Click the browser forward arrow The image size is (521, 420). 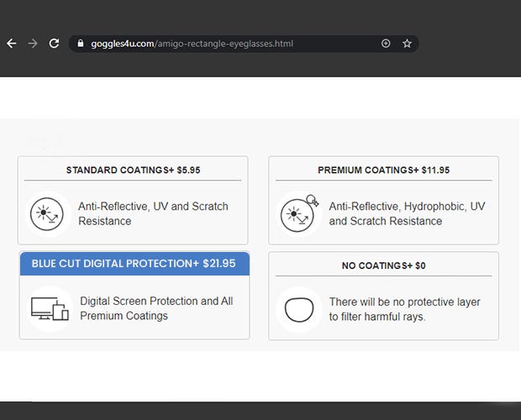(33, 44)
